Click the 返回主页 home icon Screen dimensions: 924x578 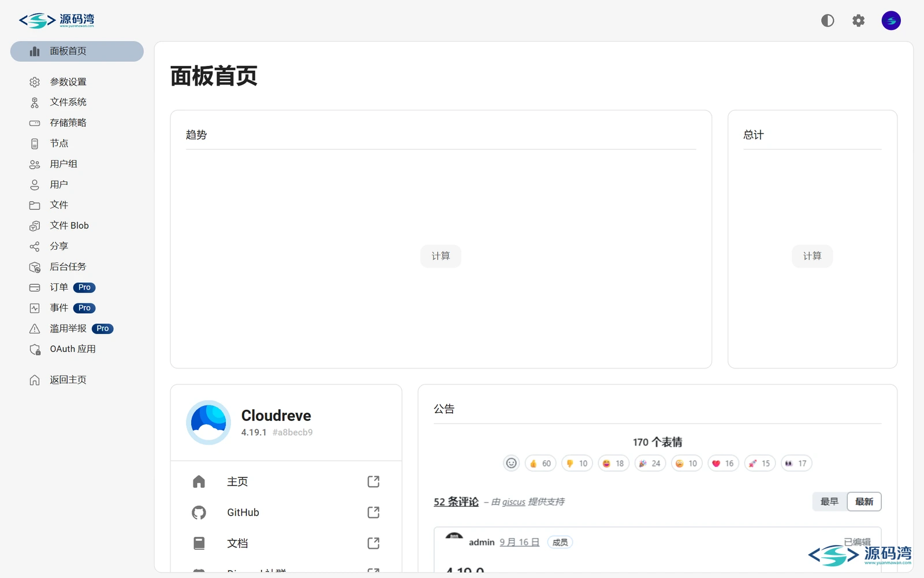(35, 380)
